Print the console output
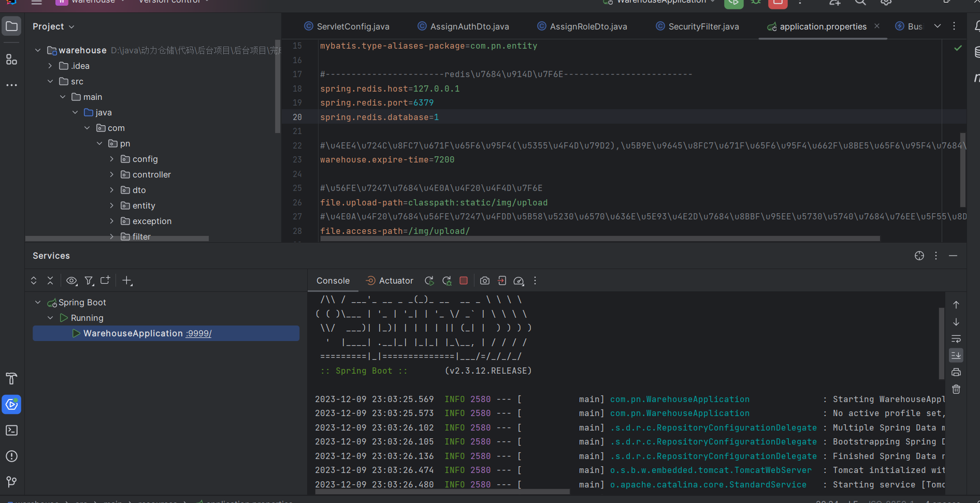The image size is (980, 503). (x=956, y=372)
